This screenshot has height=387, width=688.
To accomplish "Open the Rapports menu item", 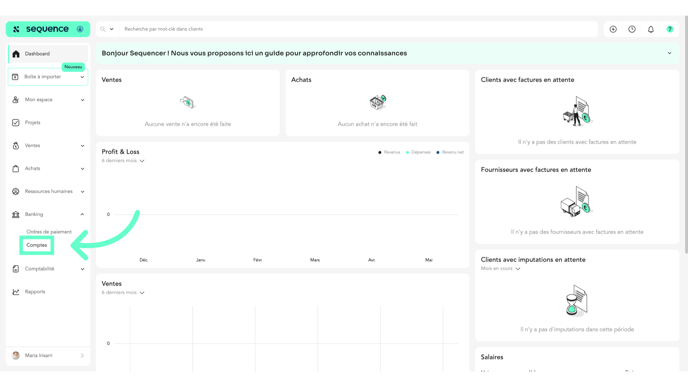I will pyautogui.click(x=48, y=292).
